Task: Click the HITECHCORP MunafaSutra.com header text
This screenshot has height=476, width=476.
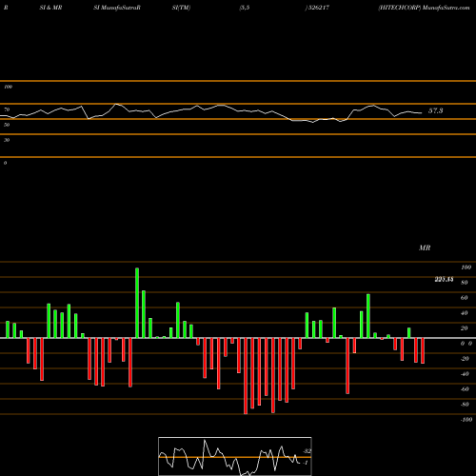Action: click(424, 8)
